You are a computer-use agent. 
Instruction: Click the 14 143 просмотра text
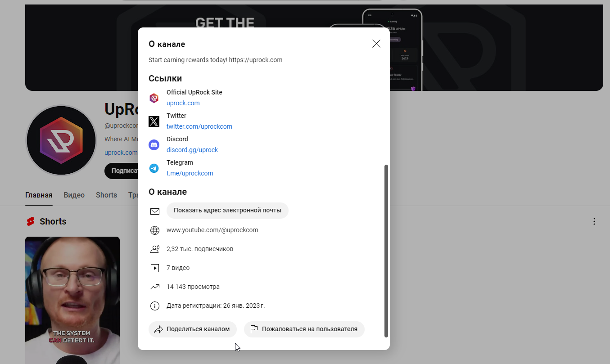click(x=193, y=287)
